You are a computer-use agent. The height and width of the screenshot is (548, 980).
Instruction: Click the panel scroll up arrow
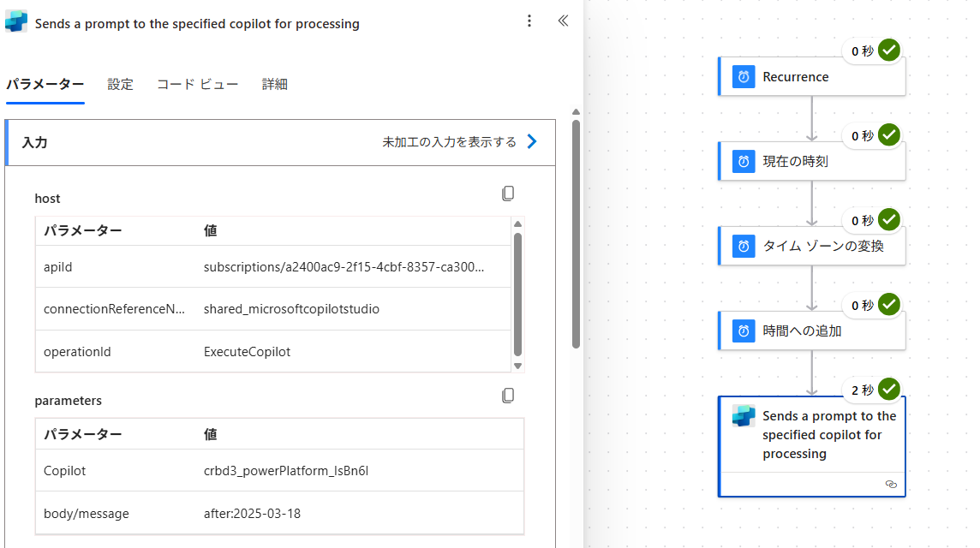[576, 112]
